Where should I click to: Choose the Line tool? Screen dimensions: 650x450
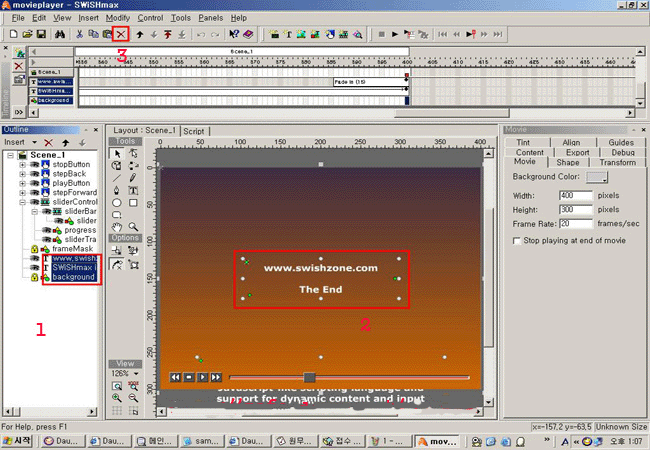[x=117, y=178]
